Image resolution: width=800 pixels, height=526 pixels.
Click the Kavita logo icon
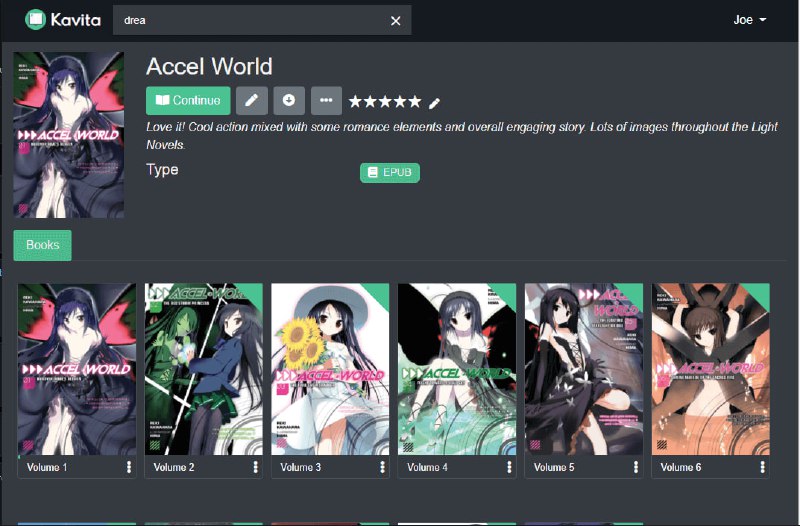36,19
